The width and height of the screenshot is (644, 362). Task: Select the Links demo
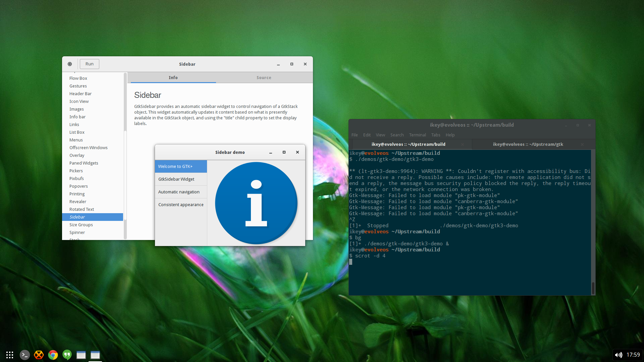(x=93, y=124)
